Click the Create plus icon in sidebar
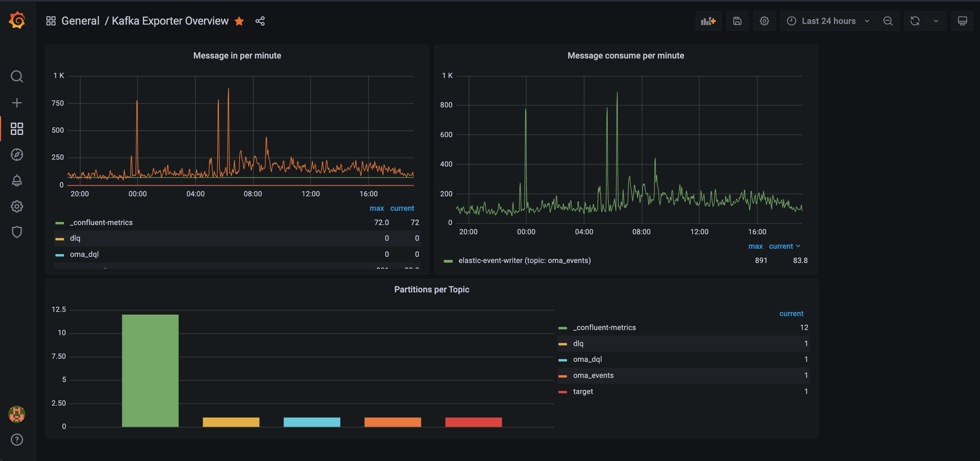Viewport: 980px width, 461px height. pos(17,103)
